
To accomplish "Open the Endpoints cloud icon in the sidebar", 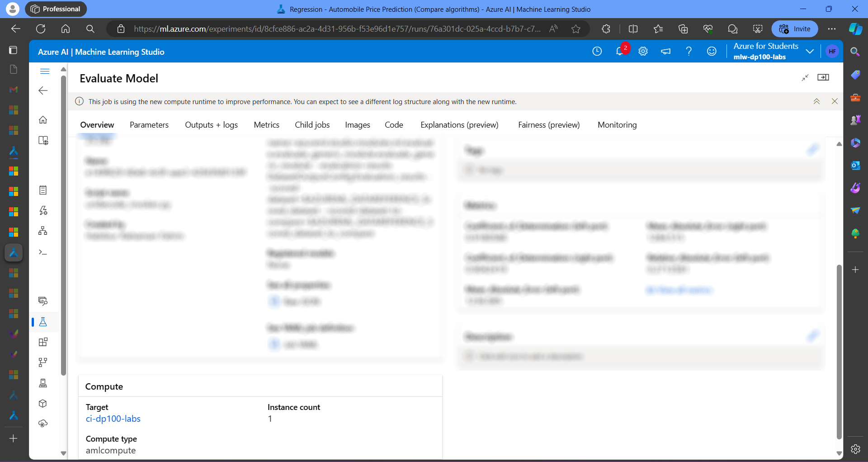I will click(43, 424).
